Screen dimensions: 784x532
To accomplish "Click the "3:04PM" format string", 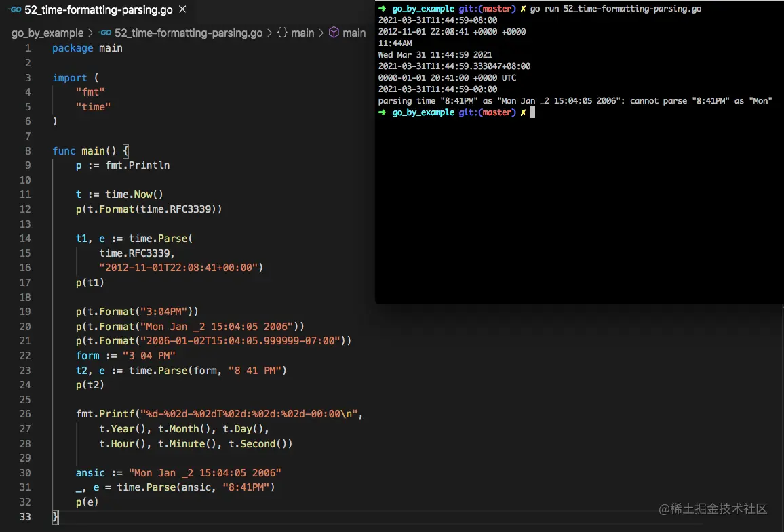I will point(163,312).
